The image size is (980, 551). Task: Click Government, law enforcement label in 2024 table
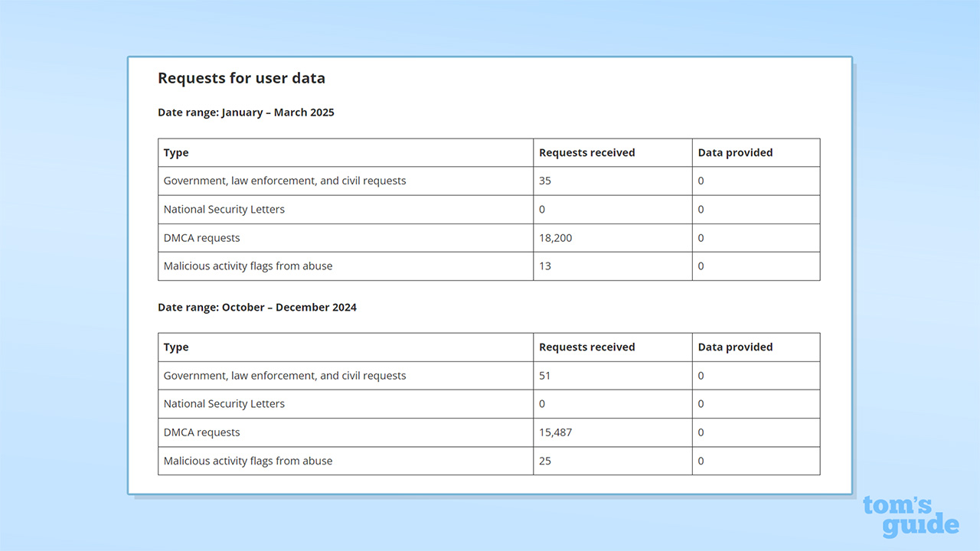pyautogui.click(x=284, y=376)
